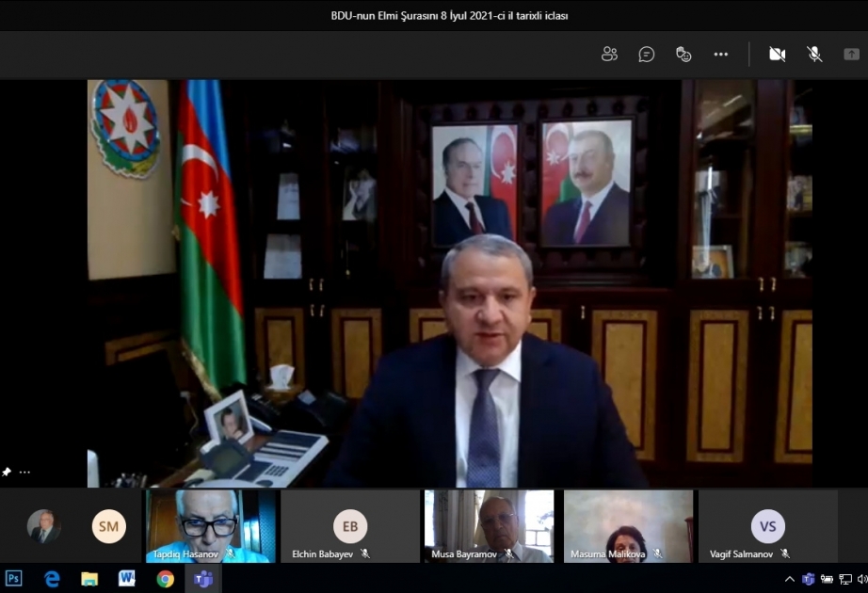Show hidden system tray icons

pos(790,579)
